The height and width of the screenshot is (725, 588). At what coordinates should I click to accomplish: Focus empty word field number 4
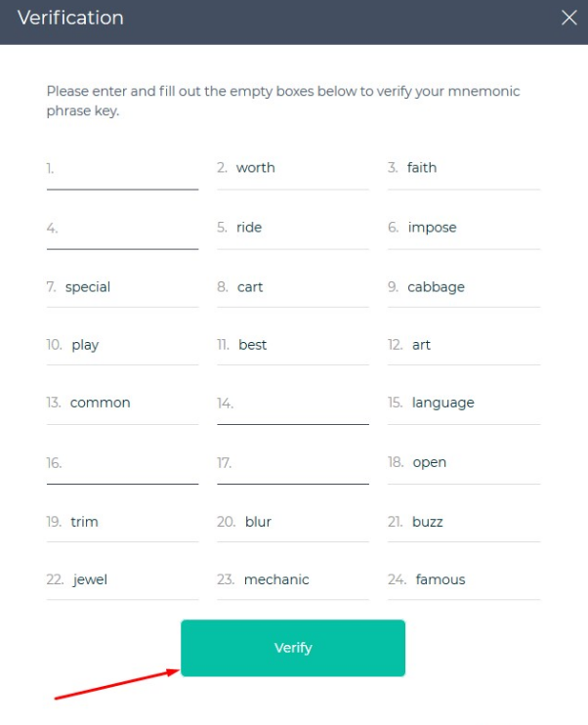pyautogui.click(x=122, y=229)
